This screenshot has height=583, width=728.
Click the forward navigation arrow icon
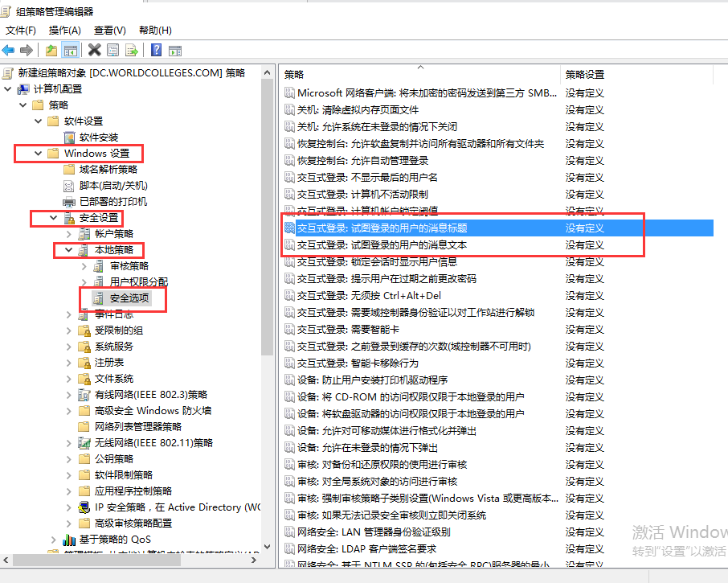(x=25, y=50)
